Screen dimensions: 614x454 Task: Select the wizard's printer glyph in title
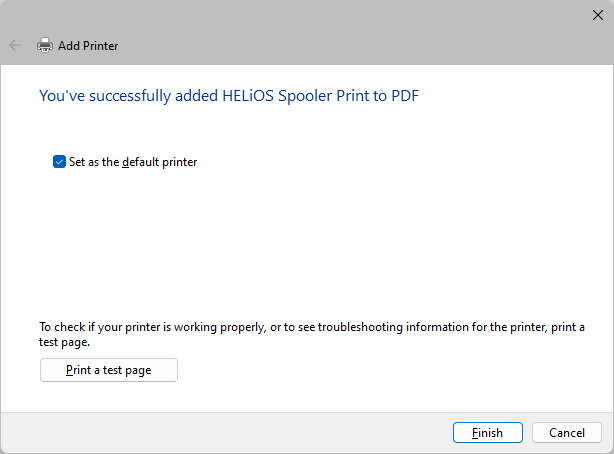pyautogui.click(x=45, y=45)
